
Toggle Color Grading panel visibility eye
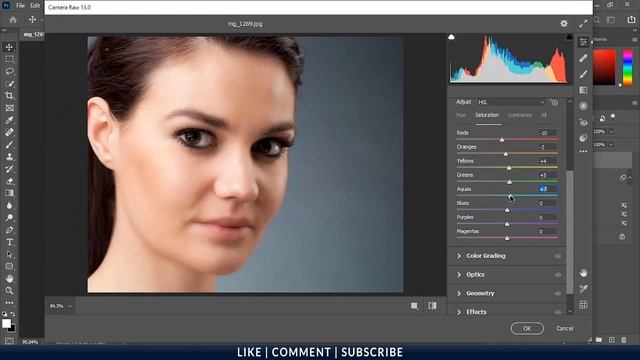coord(558,256)
